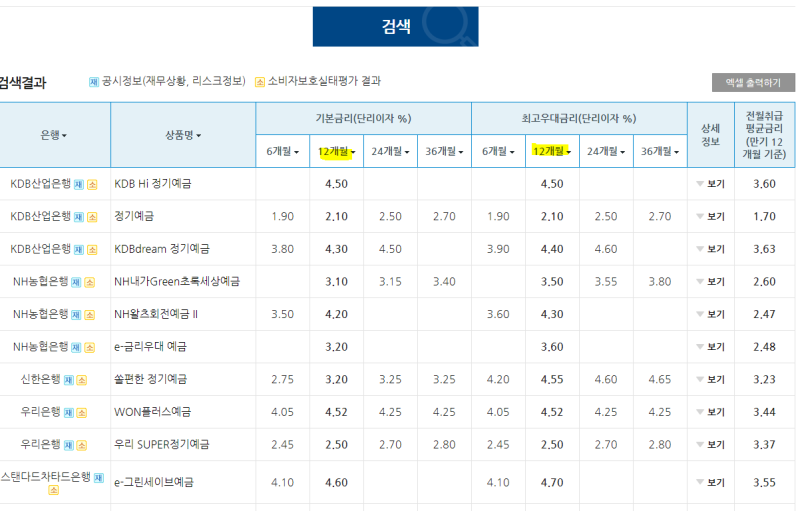Image resolution: width=800 pixels, height=511 pixels.
Task: Click bank name 스탠다드차타드은행
Action: click(x=46, y=477)
